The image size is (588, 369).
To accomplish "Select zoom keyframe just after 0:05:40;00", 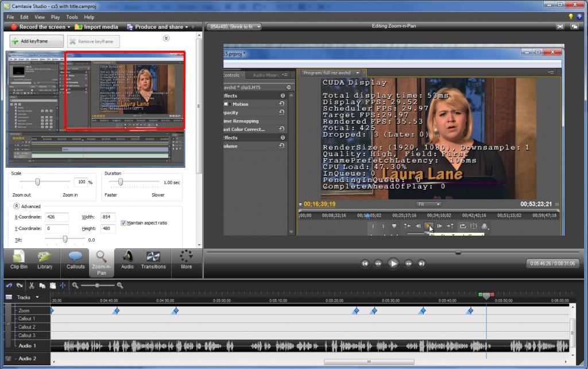I will point(470,311).
